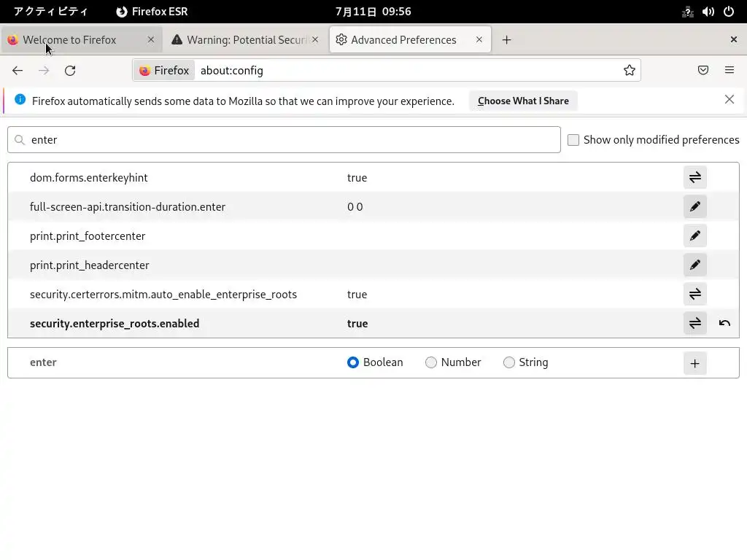Open the Save to Pocket button
Screen dimensions: 747x560
703,71
